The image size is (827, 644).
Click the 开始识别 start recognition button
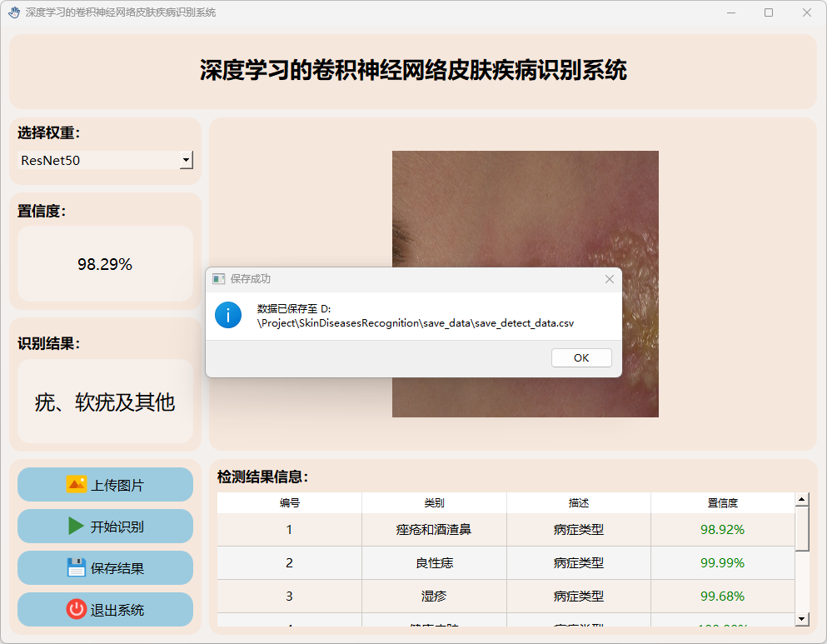pyautogui.click(x=106, y=527)
